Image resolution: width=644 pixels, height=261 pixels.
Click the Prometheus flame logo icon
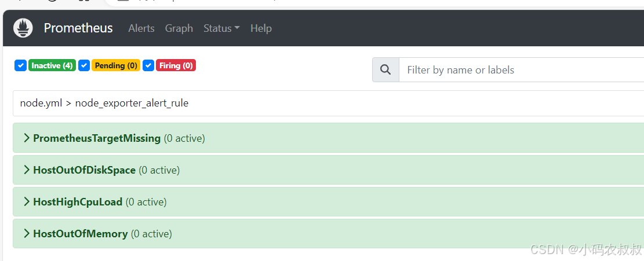(23, 28)
